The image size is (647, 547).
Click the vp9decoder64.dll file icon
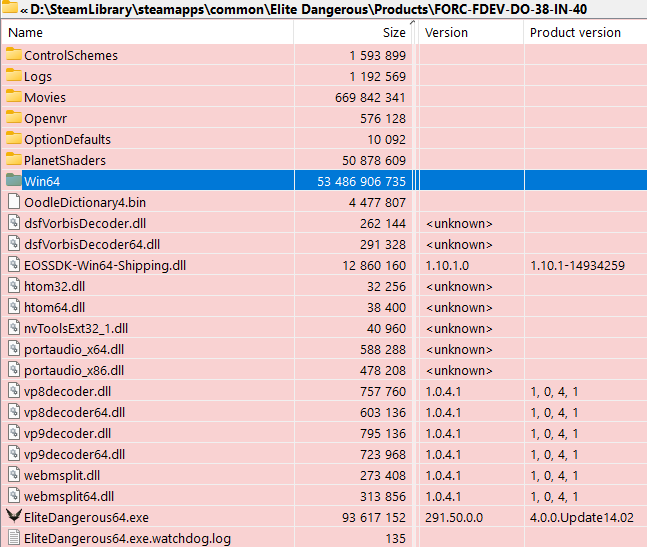coord(14,454)
